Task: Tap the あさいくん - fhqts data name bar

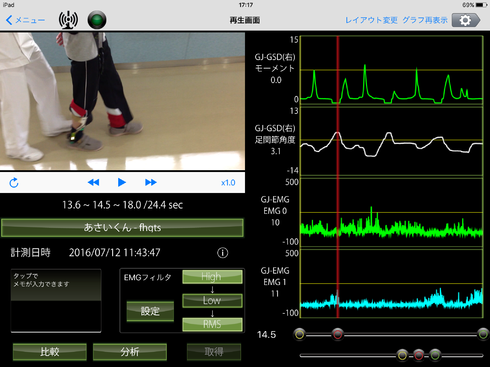Action: point(122,228)
